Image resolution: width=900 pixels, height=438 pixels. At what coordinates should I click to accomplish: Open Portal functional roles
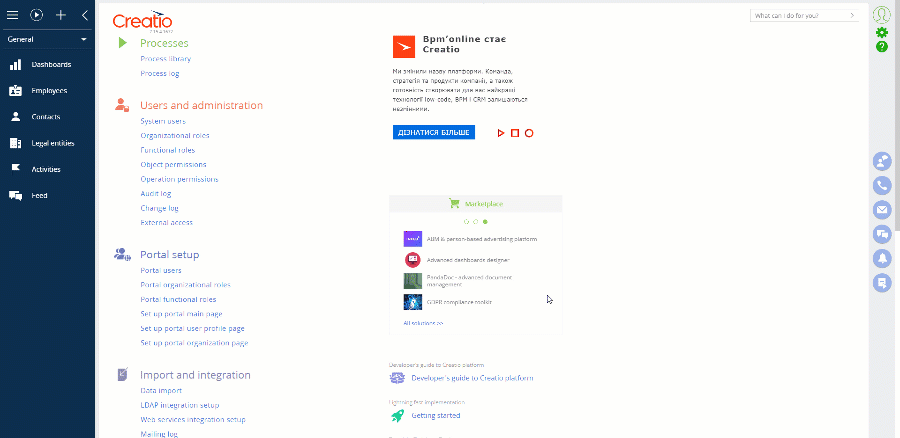pyautogui.click(x=178, y=300)
